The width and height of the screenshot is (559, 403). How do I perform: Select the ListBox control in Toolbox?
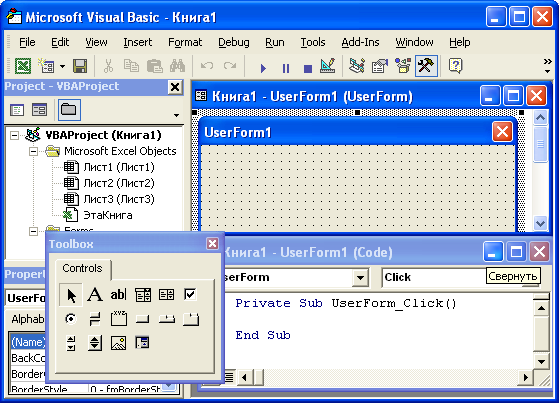(166, 295)
